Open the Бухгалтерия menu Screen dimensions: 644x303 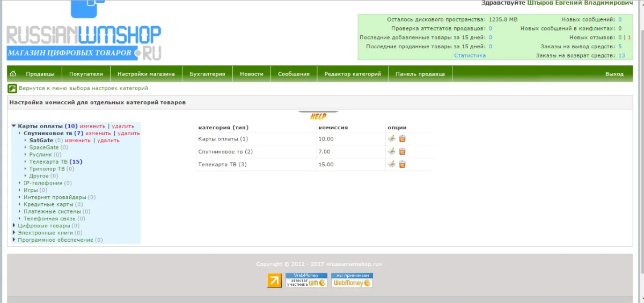[x=208, y=74]
